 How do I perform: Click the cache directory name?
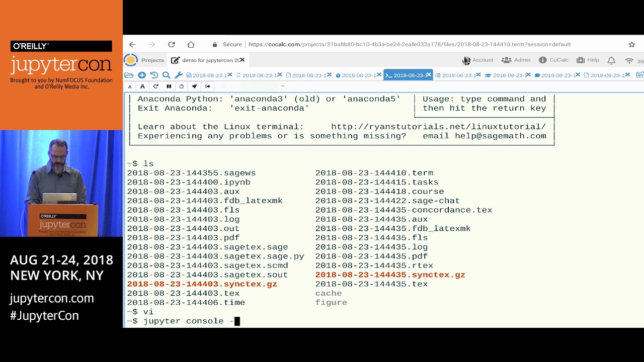coord(329,294)
